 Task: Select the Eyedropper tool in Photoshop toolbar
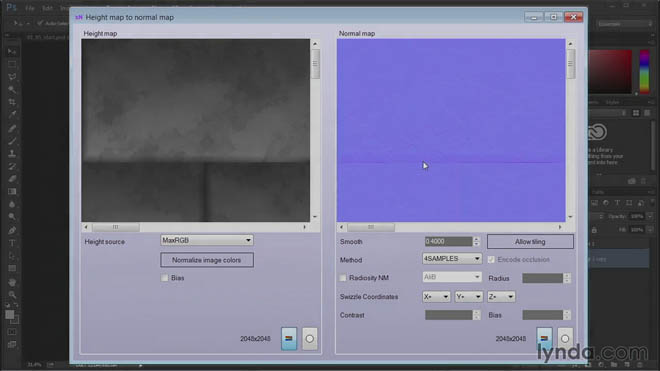pos(12,115)
